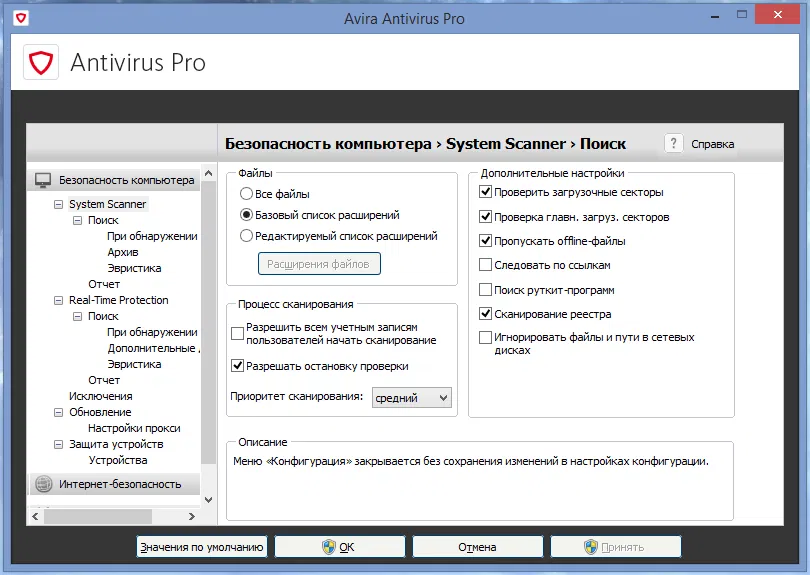Image resolution: width=810 pixels, height=575 pixels.
Task: Open Приоритет сканирования dropdown
Action: pyautogui.click(x=411, y=398)
